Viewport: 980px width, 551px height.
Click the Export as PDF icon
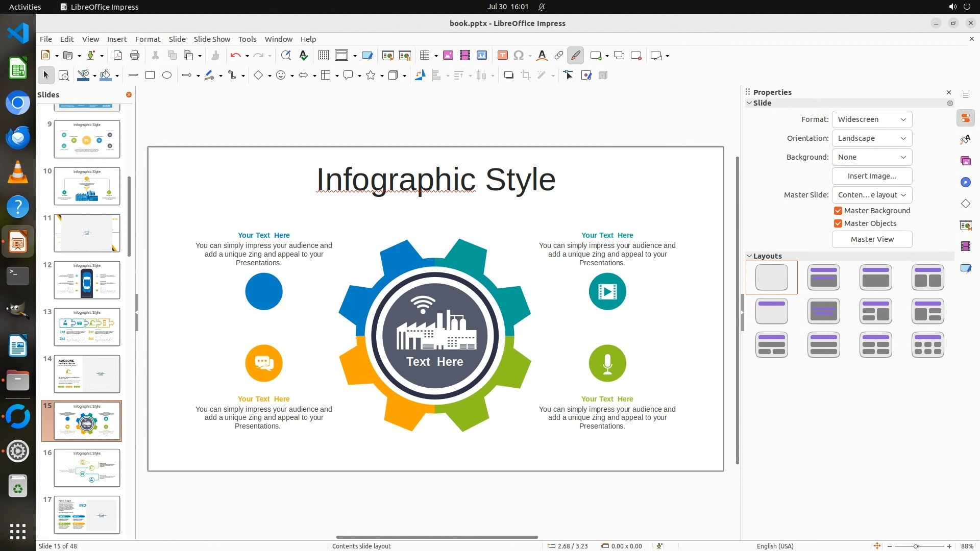(x=117, y=56)
